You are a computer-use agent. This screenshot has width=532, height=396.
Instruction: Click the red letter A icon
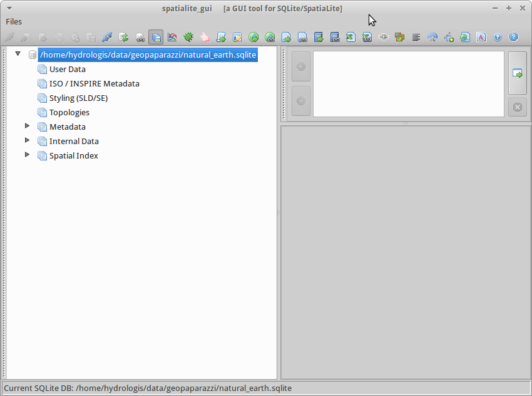click(481, 37)
